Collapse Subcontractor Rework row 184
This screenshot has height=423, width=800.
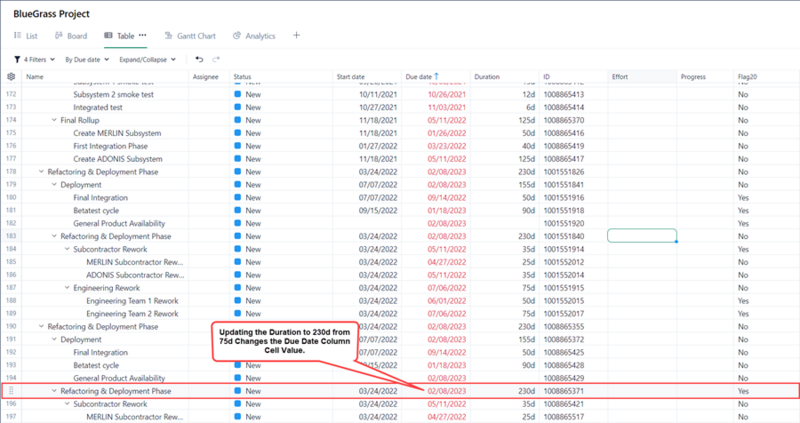[x=67, y=249]
